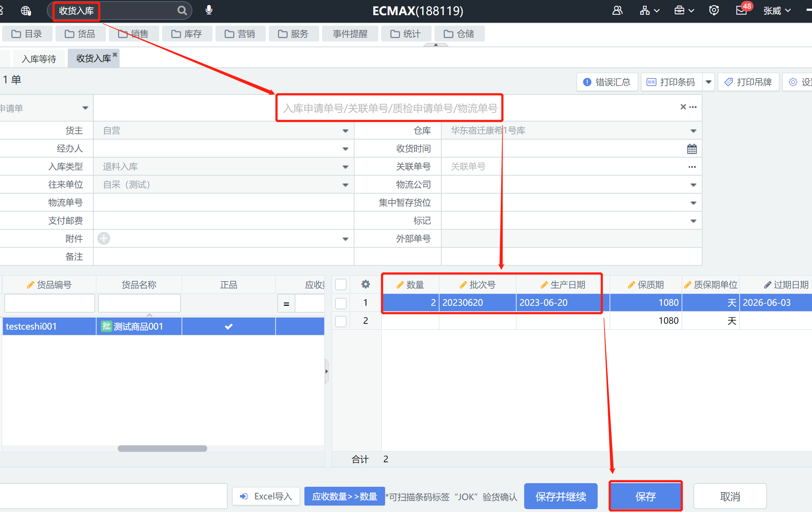Expand the 往来单位 dropdown
Viewport: 812px width, 512px height.
coord(345,185)
